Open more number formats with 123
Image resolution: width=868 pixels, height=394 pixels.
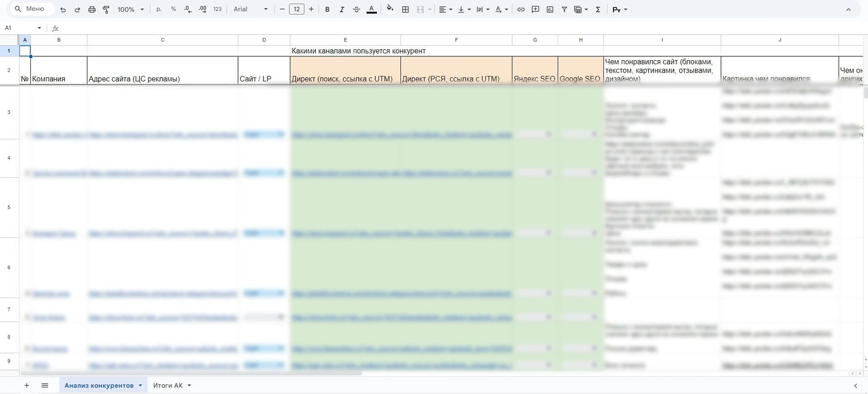point(218,9)
